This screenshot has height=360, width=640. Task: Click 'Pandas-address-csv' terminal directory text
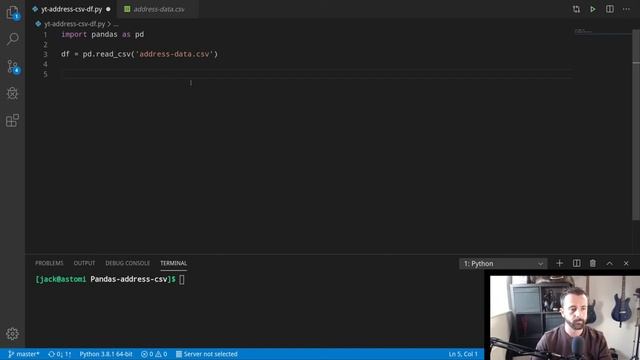coord(129,279)
